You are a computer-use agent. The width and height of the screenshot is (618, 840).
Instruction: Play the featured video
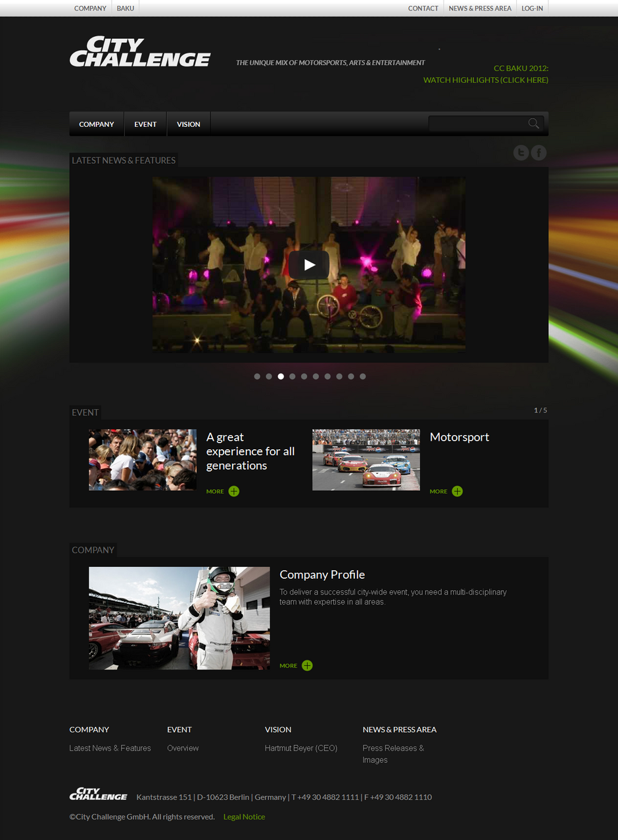click(x=309, y=264)
